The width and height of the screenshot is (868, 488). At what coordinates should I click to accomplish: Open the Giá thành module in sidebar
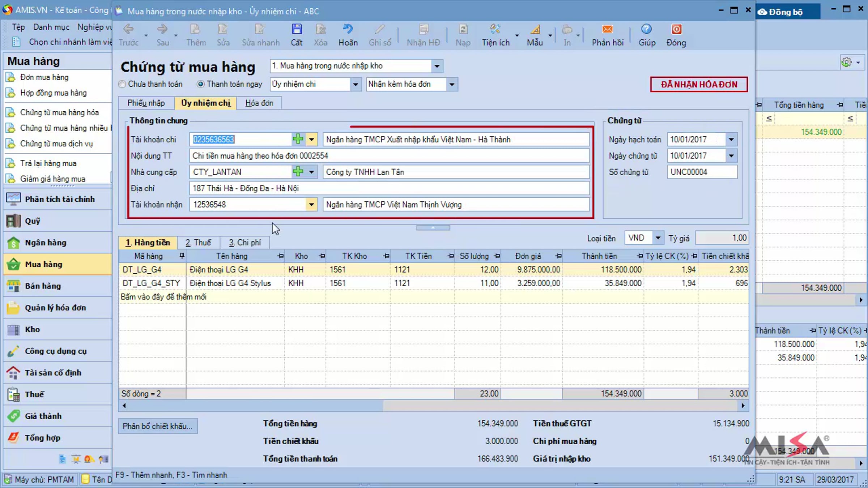point(58,416)
